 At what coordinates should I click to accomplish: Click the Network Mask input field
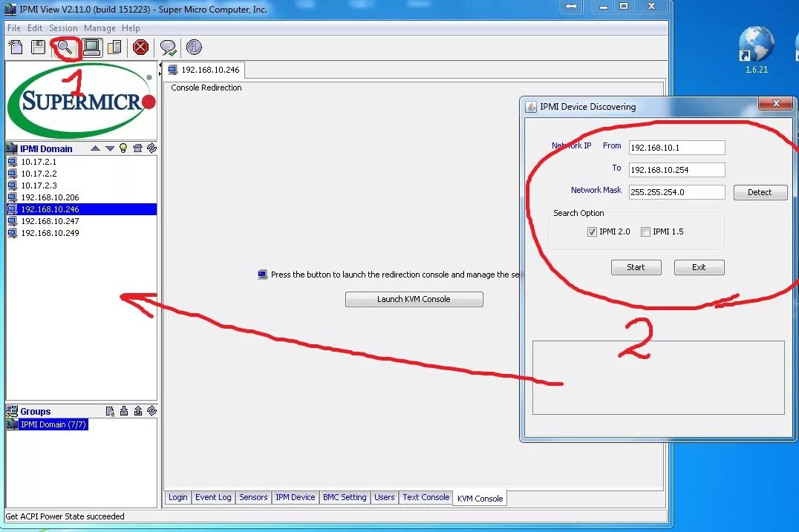pyautogui.click(x=676, y=192)
